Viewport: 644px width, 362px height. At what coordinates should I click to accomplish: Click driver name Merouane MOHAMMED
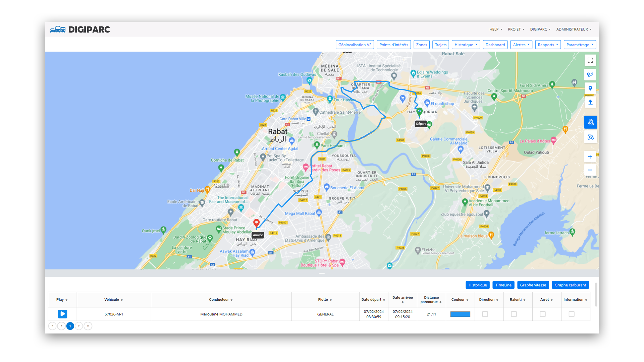(x=221, y=314)
